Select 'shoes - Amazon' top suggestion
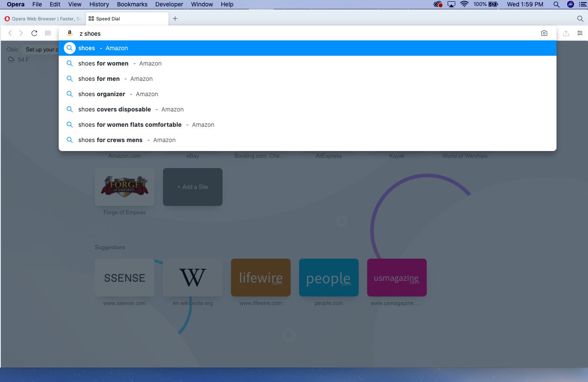Screen dimensions: 588x382 coord(308,48)
